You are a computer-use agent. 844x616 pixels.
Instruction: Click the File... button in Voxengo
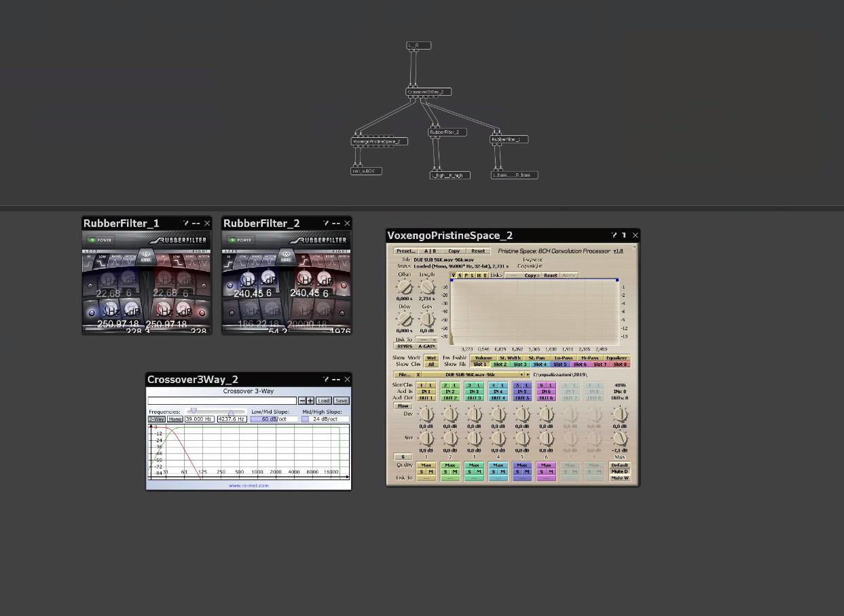[405, 375]
